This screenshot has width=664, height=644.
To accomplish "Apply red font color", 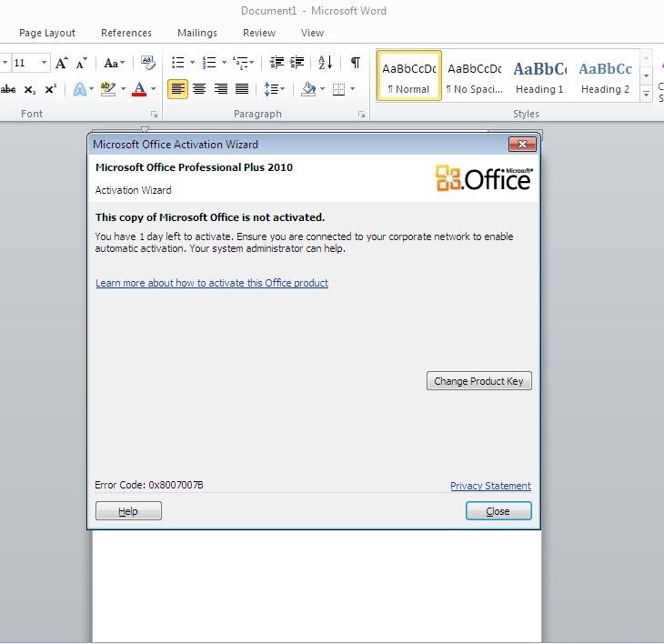I will (139, 89).
